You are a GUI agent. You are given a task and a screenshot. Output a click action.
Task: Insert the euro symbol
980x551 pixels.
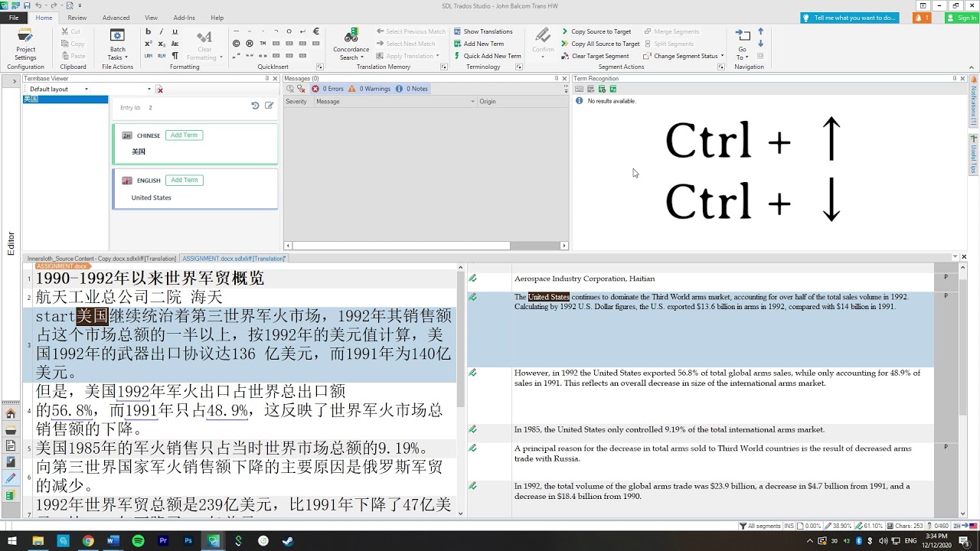(316, 31)
